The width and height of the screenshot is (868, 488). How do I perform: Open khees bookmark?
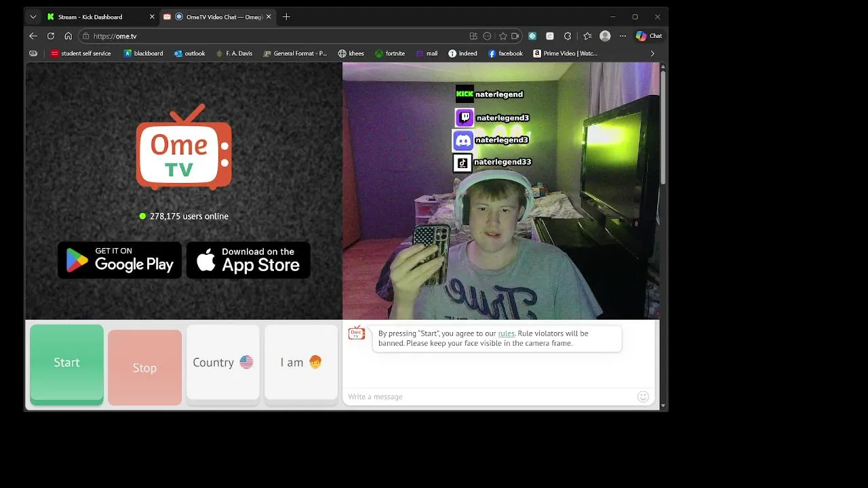pyautogui.click(x=351, y=54)
